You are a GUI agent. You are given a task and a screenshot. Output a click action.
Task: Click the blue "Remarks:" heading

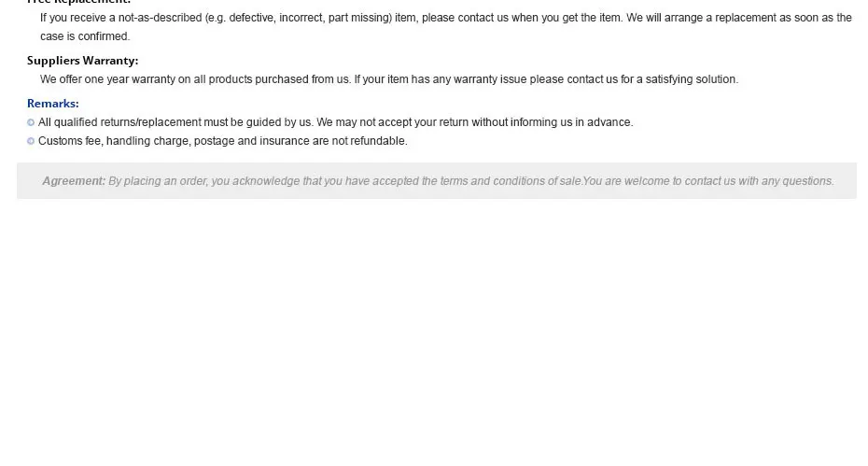pyautogui.click(x=53, y=104)
